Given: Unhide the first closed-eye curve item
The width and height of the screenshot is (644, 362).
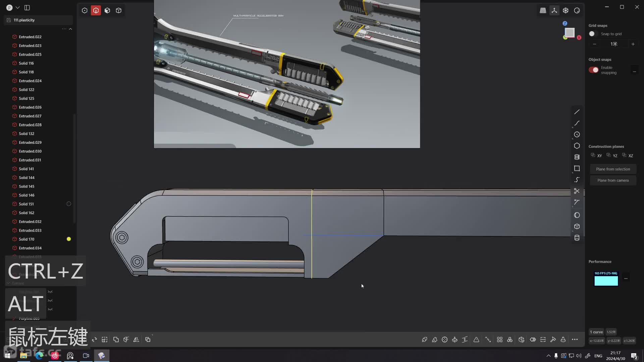Looking at the screenshot, I should point(50,292).
